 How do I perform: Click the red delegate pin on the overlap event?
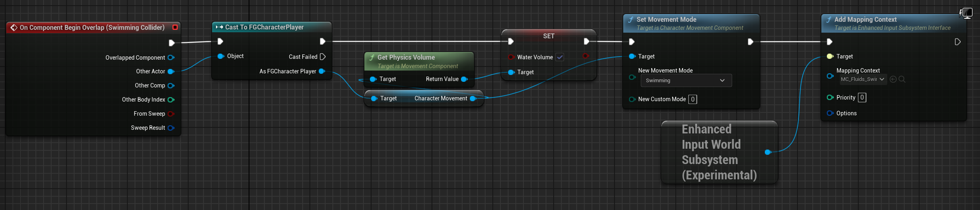(175, 27)
